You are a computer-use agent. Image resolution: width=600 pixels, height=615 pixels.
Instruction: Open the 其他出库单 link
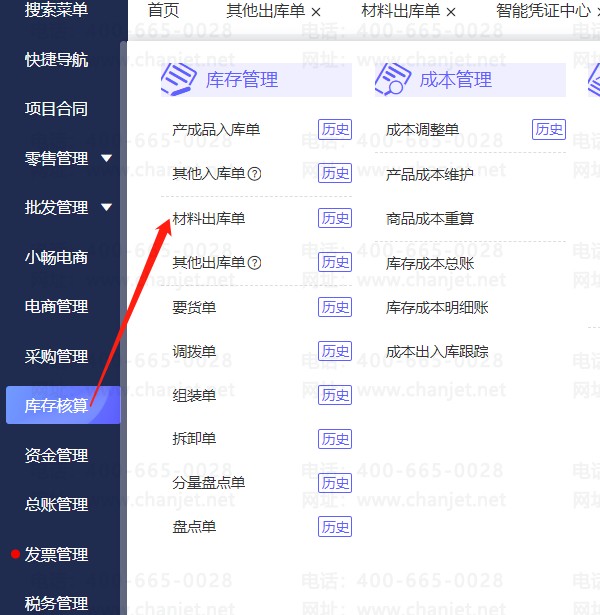pos(209,263)
